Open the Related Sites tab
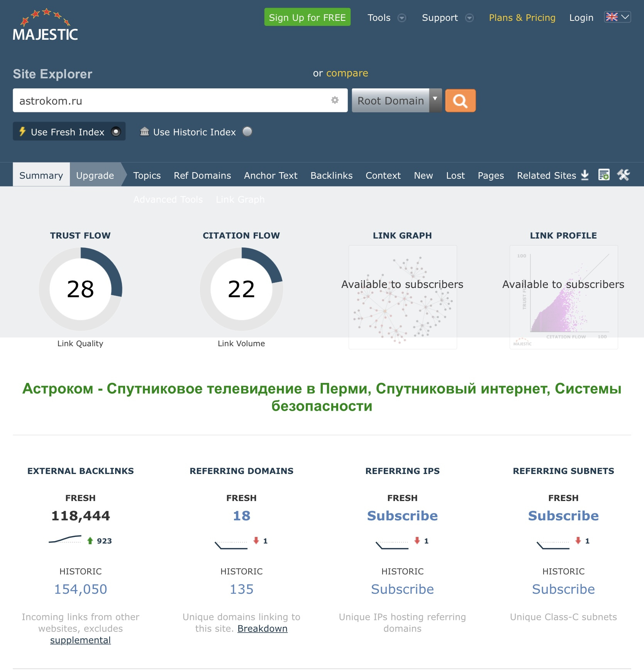Image resolution: width=644 pixels, height=672 pixels. tap(546, 176)
